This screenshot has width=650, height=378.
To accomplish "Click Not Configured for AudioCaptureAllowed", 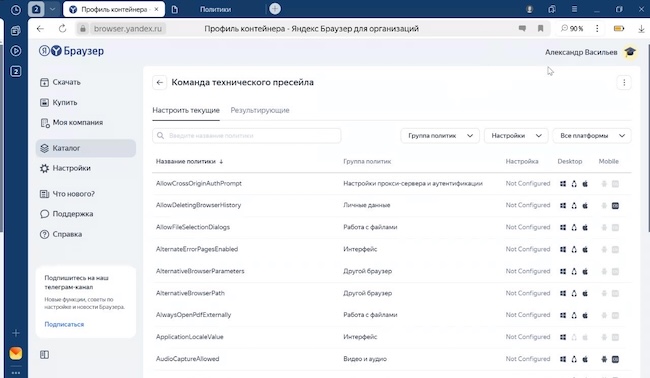I will point(528,359).
